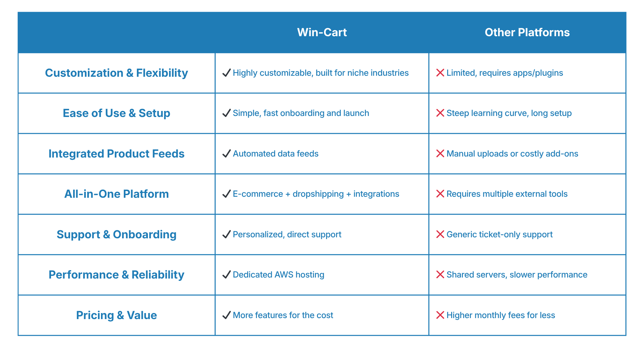Click checkmark beside Automated data feeds
The width and height of the screenshot is (644, 362).
[227, 154]
